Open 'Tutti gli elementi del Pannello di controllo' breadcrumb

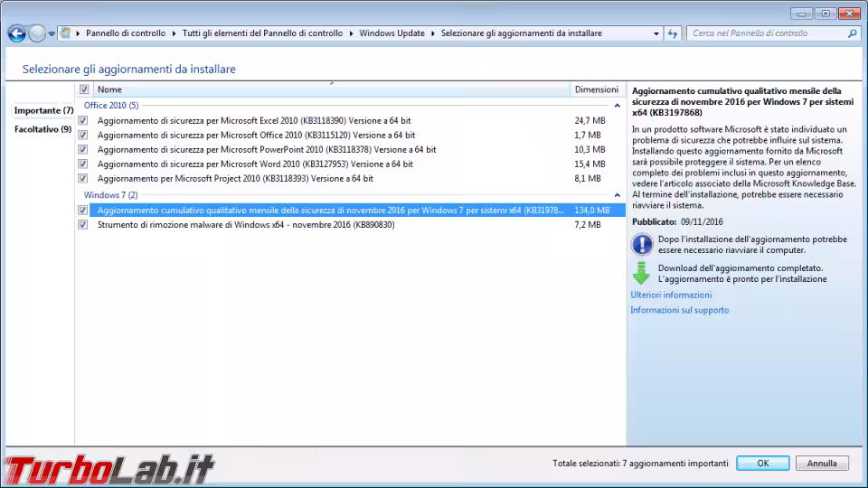(262, 33)
